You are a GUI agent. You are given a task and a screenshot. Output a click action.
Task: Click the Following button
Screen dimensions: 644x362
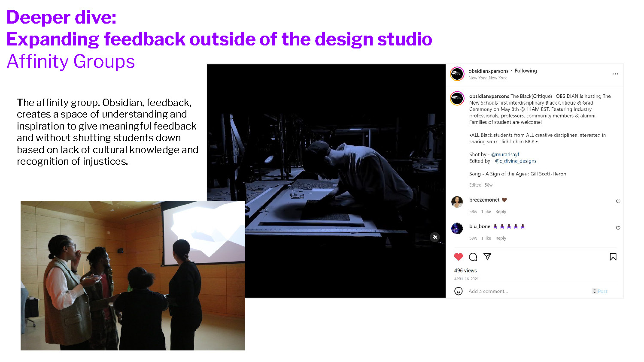point(526,71)
